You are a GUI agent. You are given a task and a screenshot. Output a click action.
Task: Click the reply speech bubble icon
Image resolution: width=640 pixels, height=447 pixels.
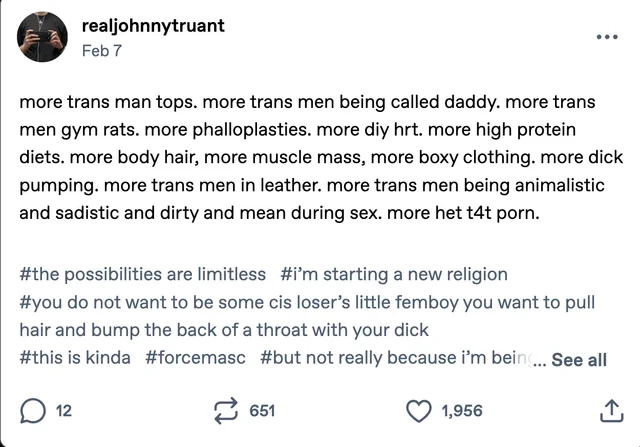coord(33,411)
